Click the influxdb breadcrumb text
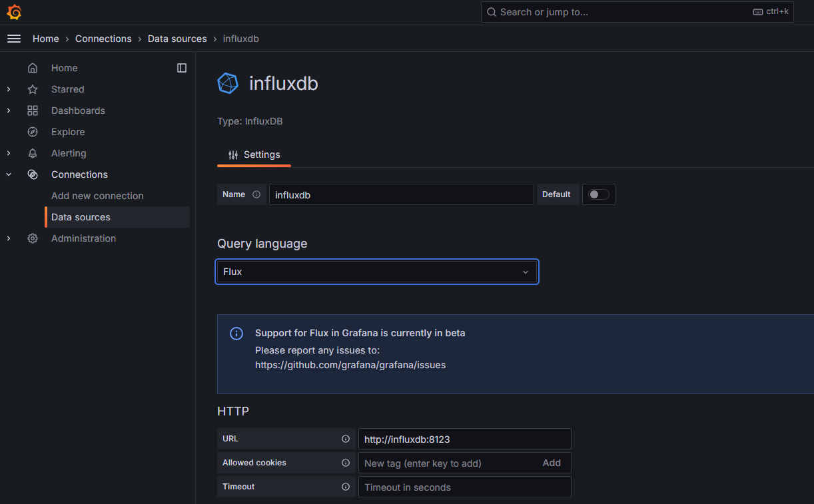Viewport: 814px width, 504px height. [241, 39]
